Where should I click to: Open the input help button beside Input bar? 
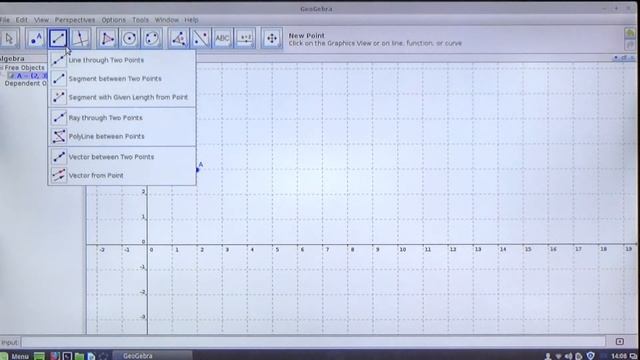(620, 342)
